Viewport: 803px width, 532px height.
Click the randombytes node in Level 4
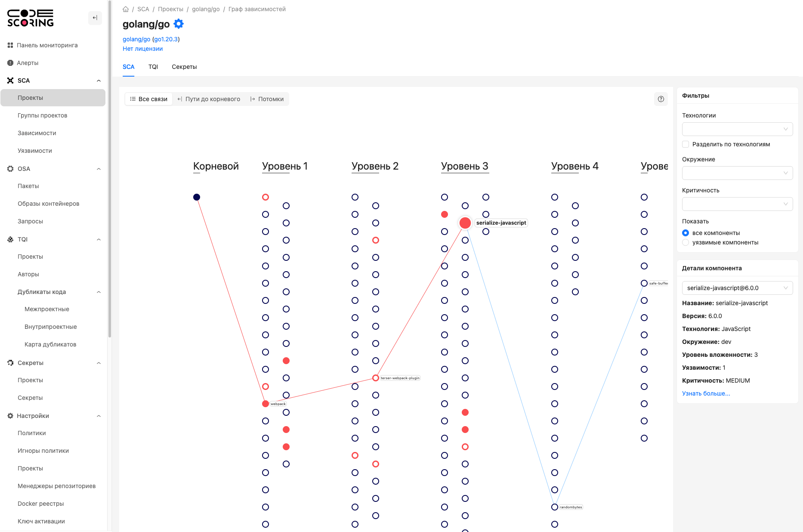(x=555, y=507)
